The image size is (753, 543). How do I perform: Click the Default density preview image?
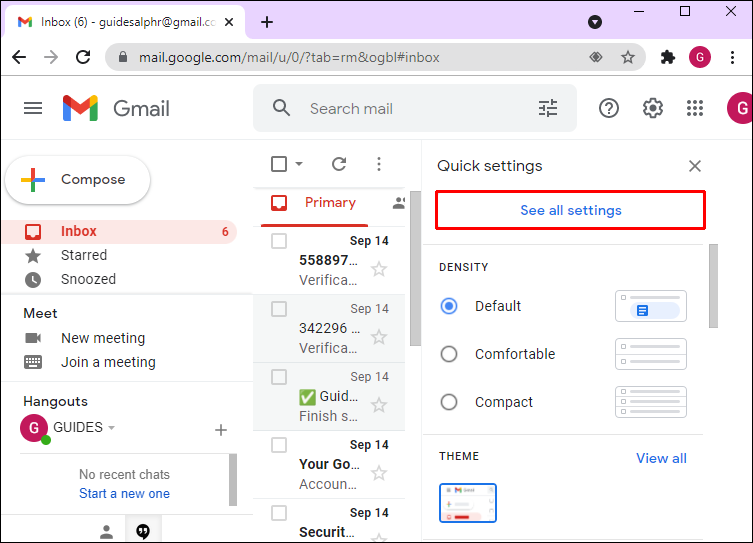click(651, 306)
